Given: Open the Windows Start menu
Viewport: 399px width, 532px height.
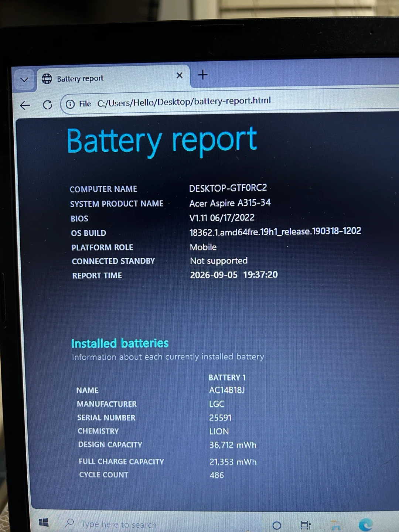Looking at the screenshot, I should [44, 522].
